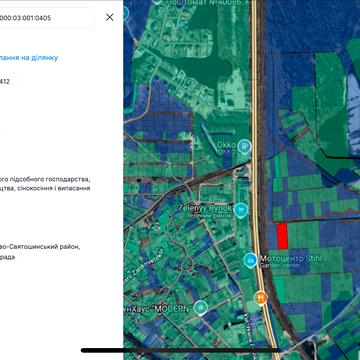
Task: Click the teal pin at the map's left edge
Action: (126, 14)
